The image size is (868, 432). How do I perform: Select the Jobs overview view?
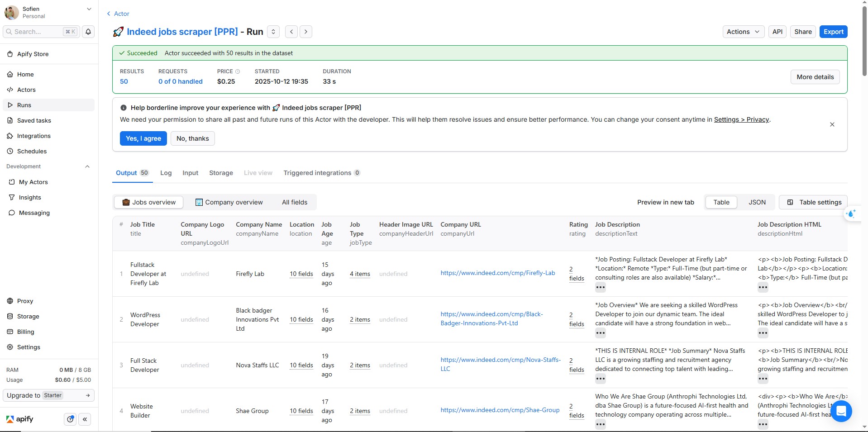coord(149,202)
